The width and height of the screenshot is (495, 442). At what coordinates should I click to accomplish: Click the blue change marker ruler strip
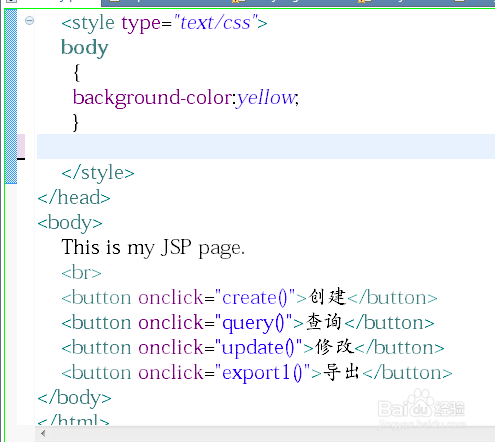[x=11, y=97]
